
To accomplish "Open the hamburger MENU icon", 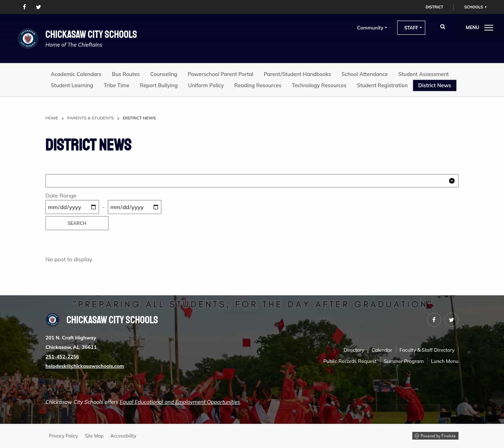I will (x=489, y=28).
